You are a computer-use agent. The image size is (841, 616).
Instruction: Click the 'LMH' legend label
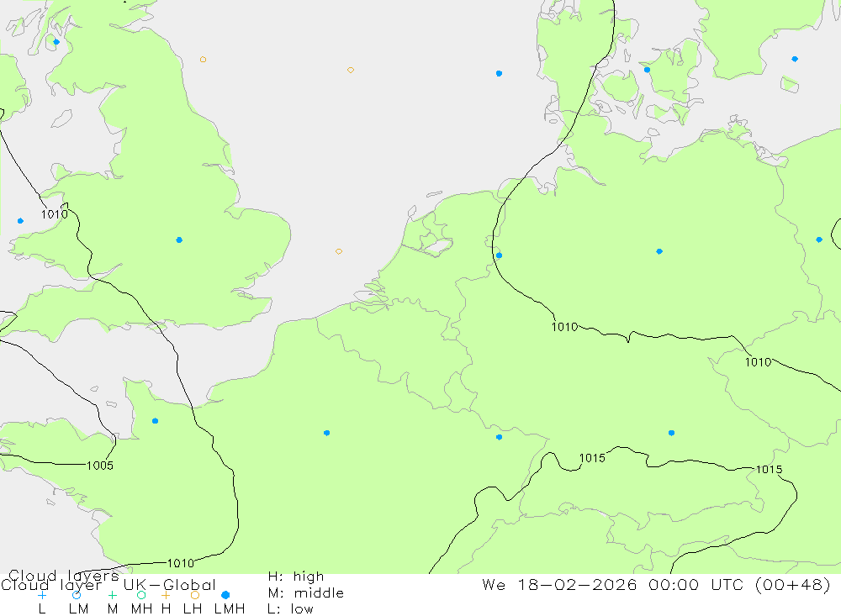pyautogui.click(x=230, y=609)
